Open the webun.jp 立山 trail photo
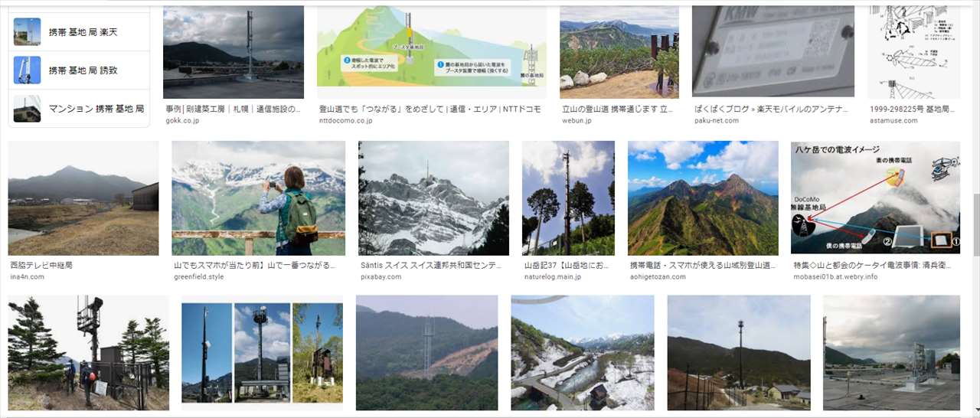Image resolution: width=980 pixels, height=418 pixels. coord(619,52)
